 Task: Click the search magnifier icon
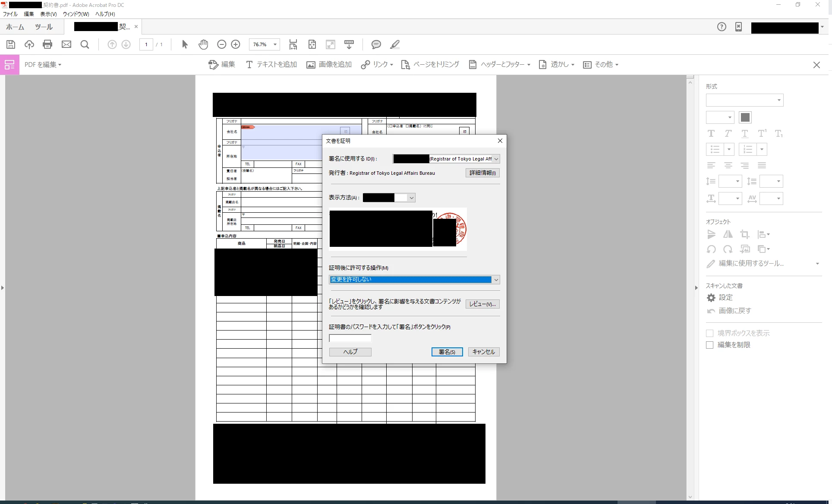coord(85,44)
